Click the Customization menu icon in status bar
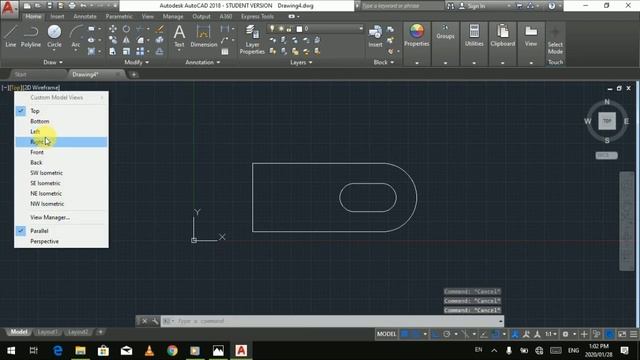Screen dimensions: 640x360 pyautogui.click(x=633, y=334)
